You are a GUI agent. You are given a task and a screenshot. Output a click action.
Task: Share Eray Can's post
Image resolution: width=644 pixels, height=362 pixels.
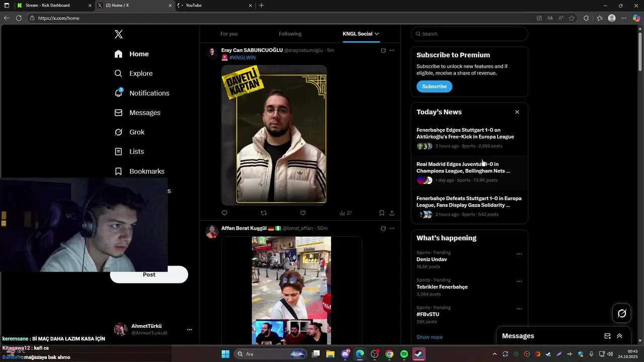click(x=392, y=213)
